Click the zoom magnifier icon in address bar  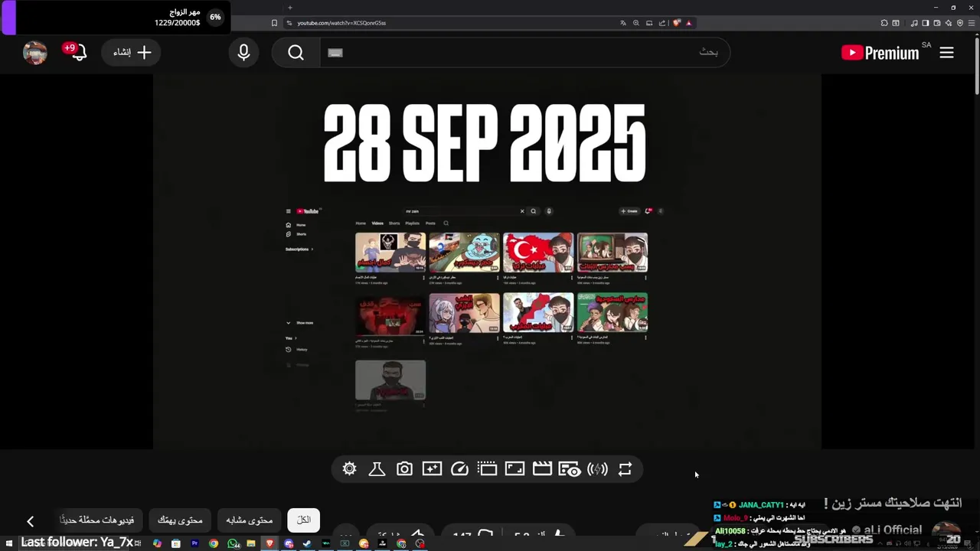point(636,23)
